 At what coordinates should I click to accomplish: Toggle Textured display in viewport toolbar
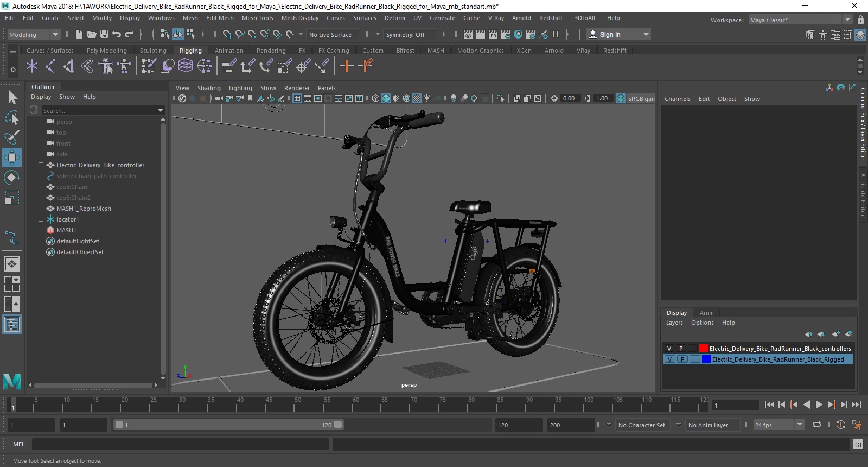click(x=417, y=98)
